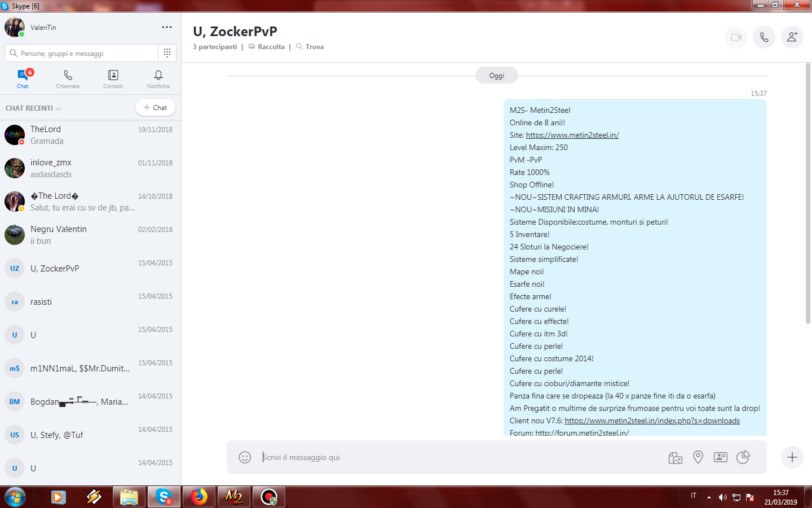Open Firefox from the taskbar
812x508 pixels.
coord(199,497)
